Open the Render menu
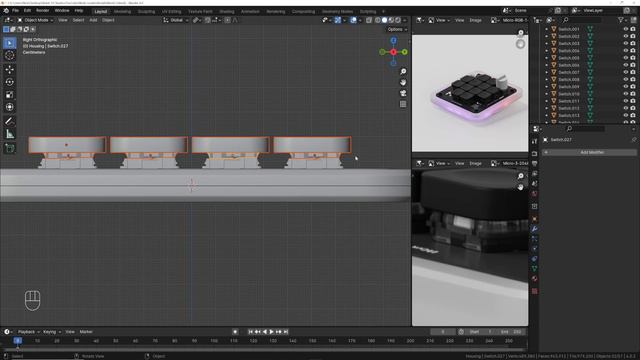The image size is (640, 360). pyautogui.click(x=42, y=11)
